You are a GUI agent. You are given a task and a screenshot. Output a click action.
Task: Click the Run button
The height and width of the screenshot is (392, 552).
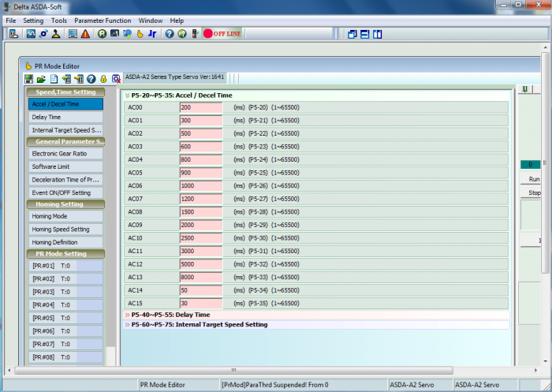point(532,179)
